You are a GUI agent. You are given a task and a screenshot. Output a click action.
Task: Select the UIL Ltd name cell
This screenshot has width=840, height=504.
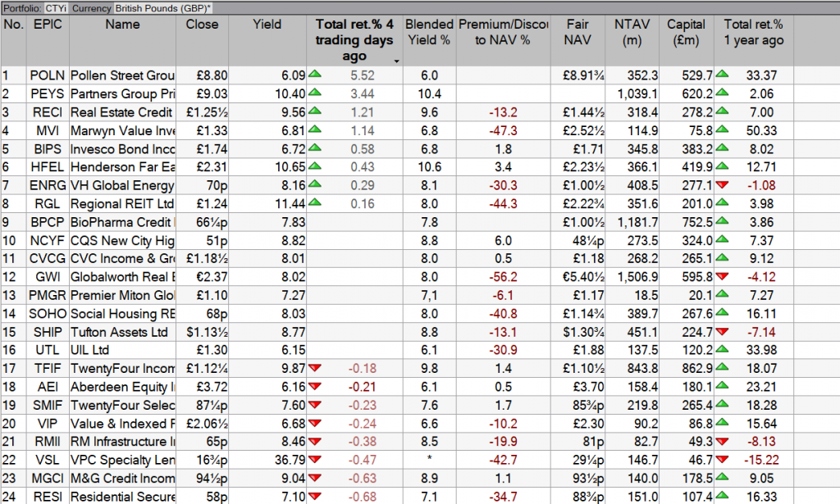tap(123, 351)
